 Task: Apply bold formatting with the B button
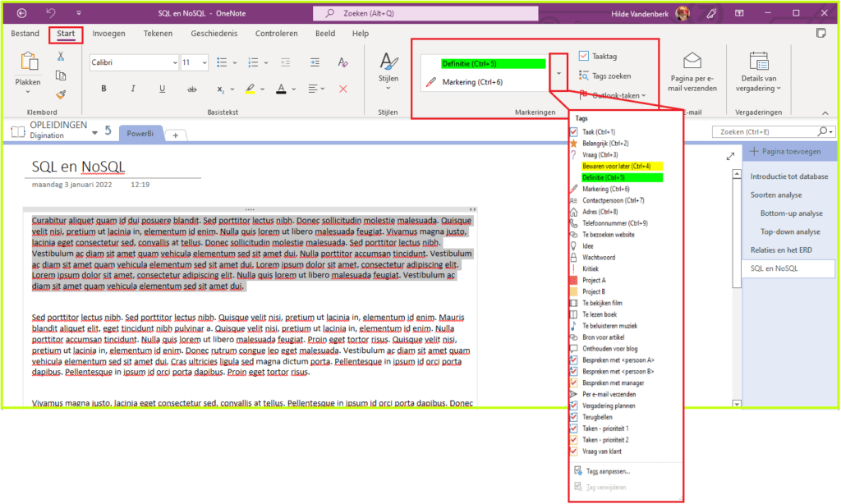(103, 89)
